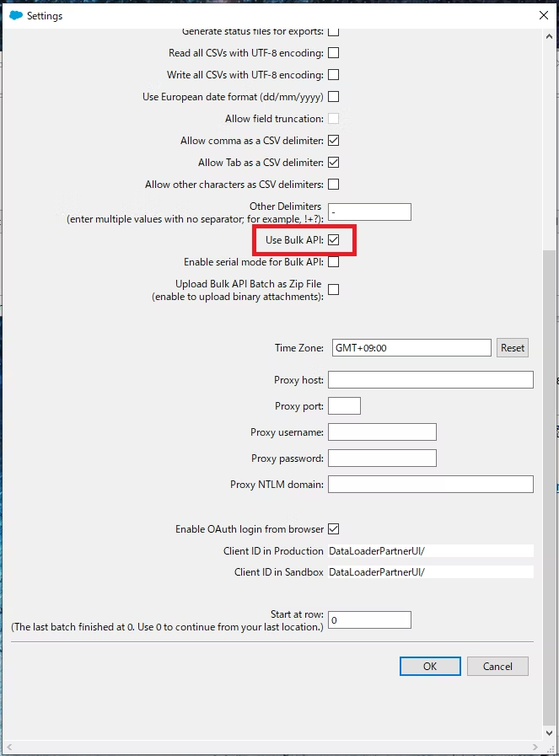Click the vertical scrollbar down arrow
The width and height of the screenshot is (559, 756).
click(549, 733)
